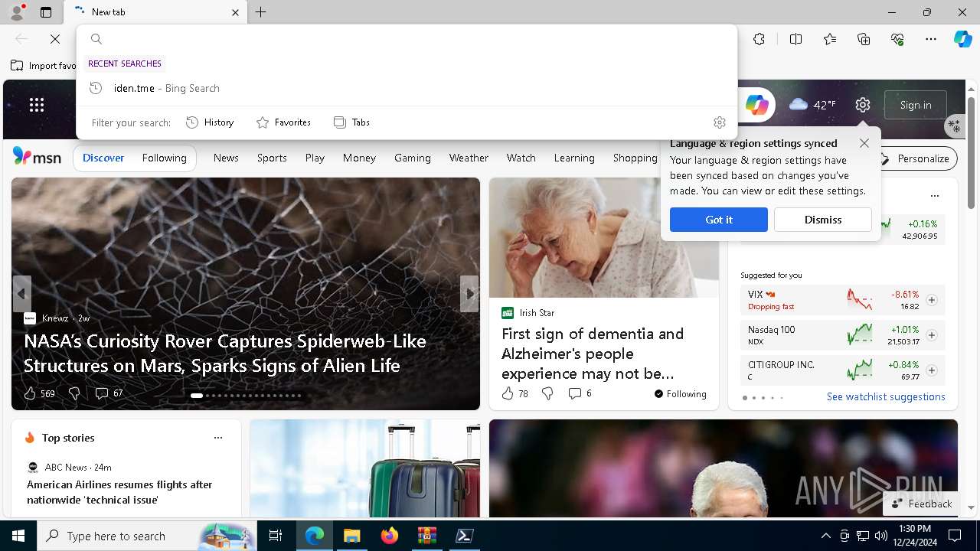This screenshot has width=980, height=551.
Task: Open address bar search settings gear
Action: tap(720, 122)
